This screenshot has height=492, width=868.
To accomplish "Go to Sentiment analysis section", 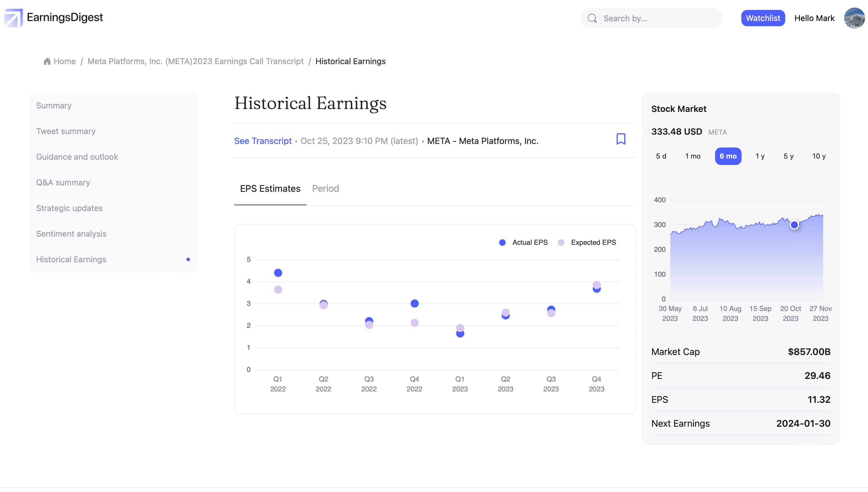I will coord(71,233).
